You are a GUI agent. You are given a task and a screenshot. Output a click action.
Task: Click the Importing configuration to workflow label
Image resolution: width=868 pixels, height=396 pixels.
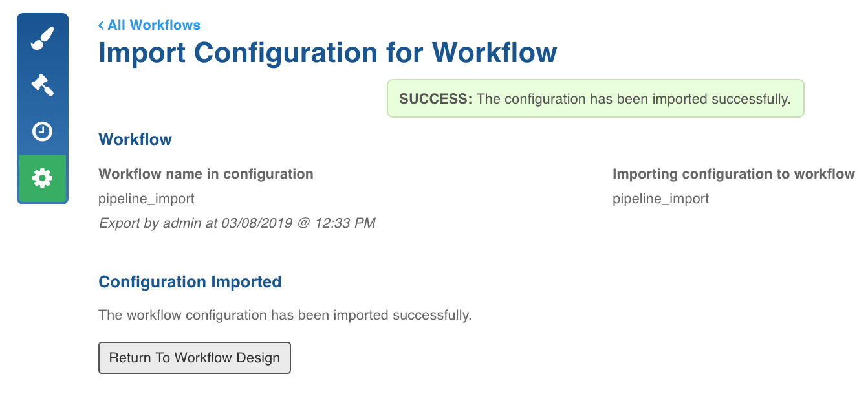pos(733,174)
